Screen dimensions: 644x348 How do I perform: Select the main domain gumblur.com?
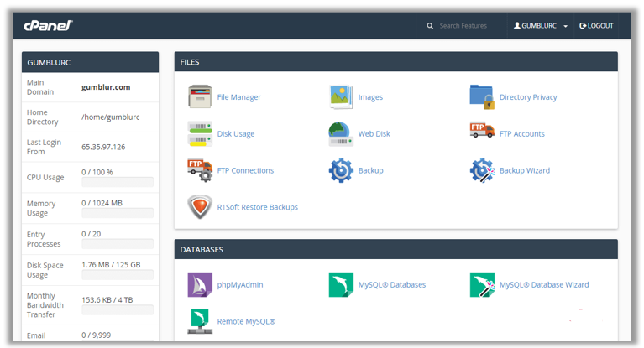pos(106,87)
